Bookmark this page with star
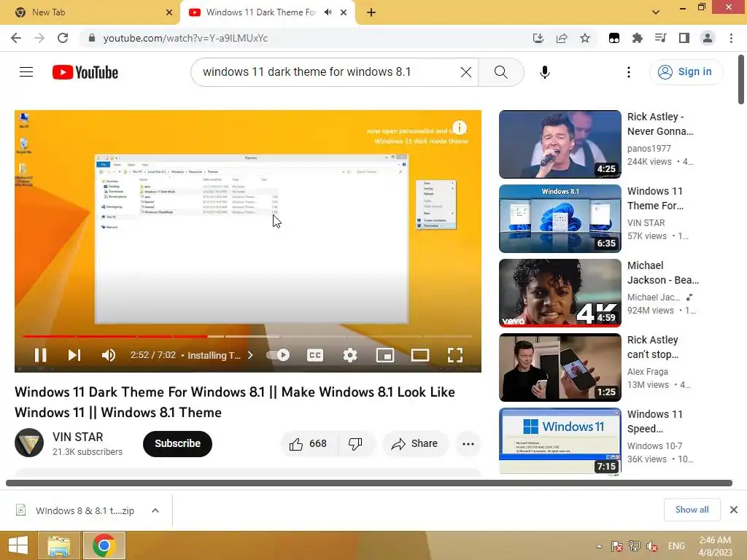Image resolution: width=747 pixels, height=560 pixels. click(585, 38)
